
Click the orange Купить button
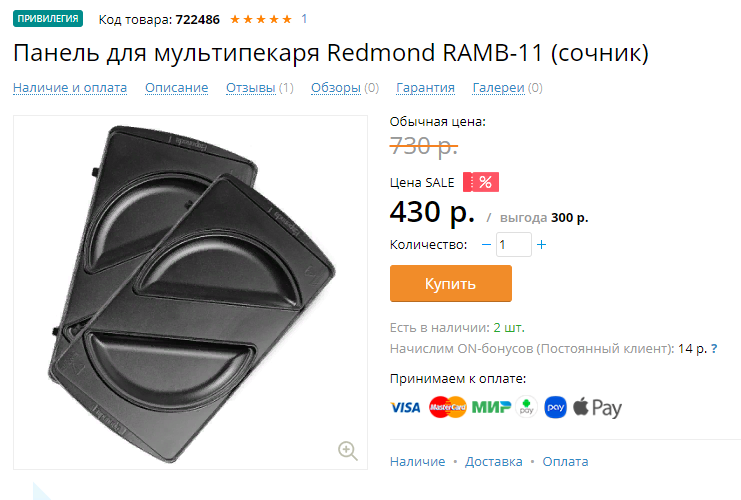pos(451,284)
